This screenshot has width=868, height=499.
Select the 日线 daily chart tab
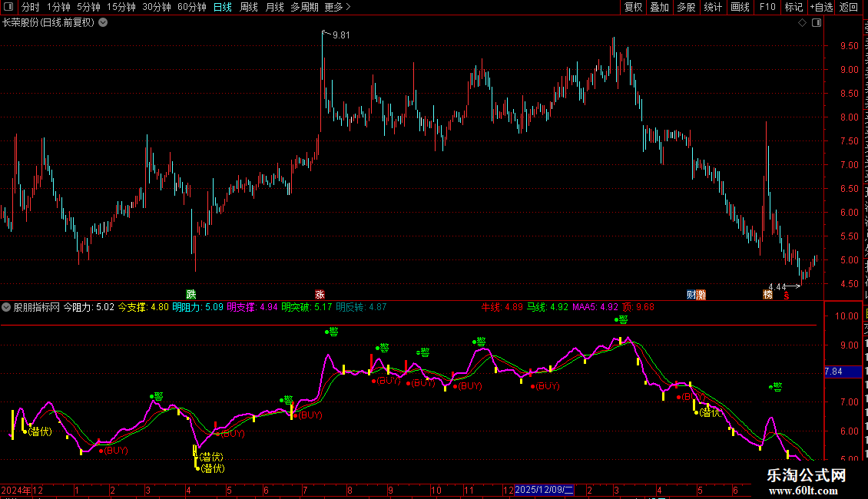(223, 7)
